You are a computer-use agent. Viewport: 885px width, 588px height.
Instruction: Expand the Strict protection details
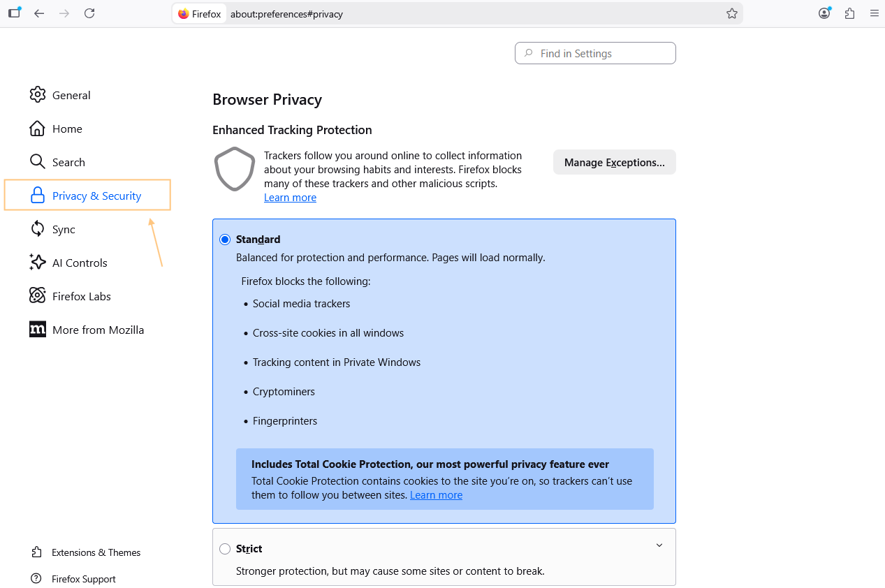pos(659,545)
